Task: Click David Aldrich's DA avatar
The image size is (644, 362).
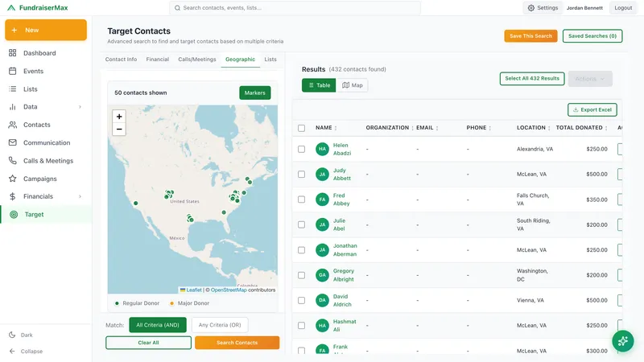Action: coord(323,300)
